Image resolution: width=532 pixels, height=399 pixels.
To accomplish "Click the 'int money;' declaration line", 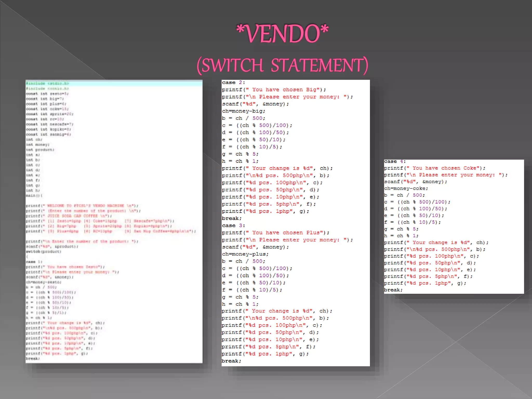I will point(38,145).
